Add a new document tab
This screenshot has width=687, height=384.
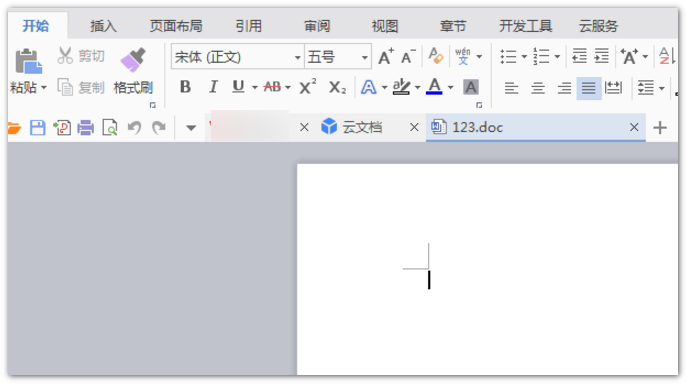(660, 128)
